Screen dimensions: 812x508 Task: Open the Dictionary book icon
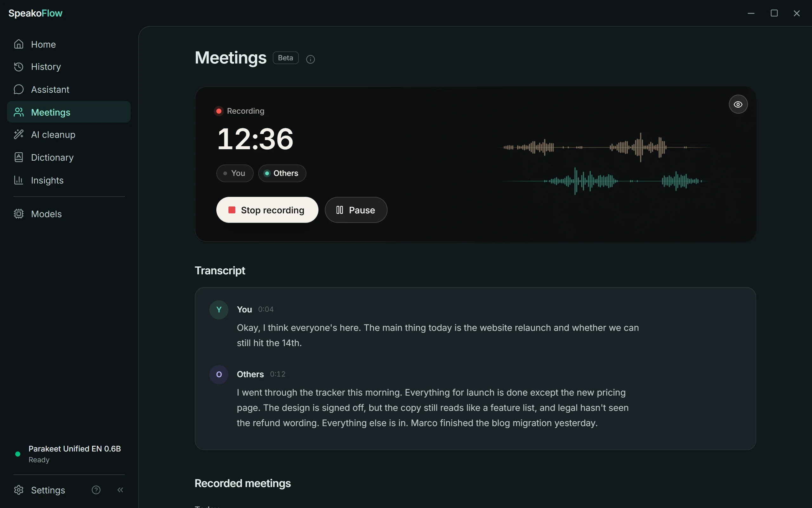pyautogui.click(x=19, y=157)
